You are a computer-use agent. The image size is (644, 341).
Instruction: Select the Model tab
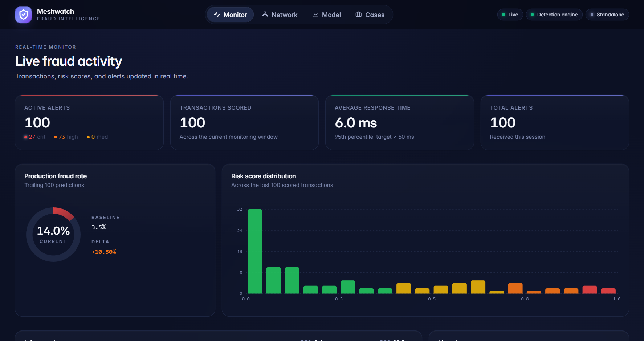pos(326,15)
